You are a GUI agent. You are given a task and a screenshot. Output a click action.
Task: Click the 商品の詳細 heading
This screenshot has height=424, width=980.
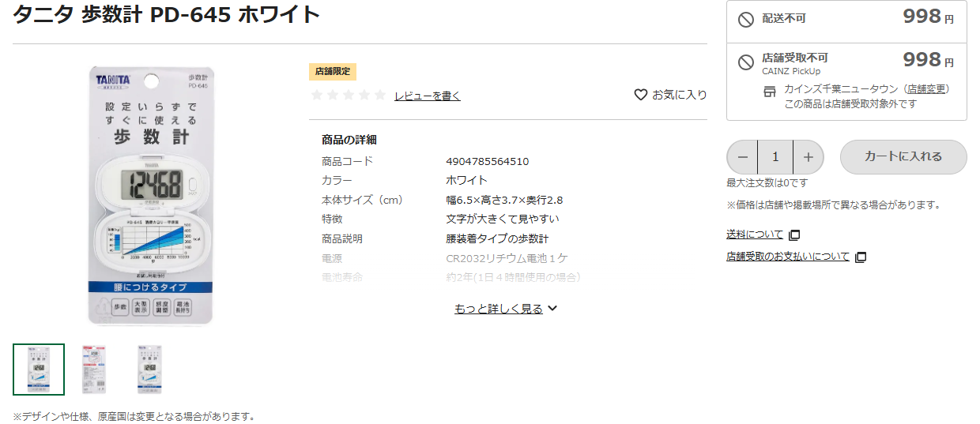(349, 140)
